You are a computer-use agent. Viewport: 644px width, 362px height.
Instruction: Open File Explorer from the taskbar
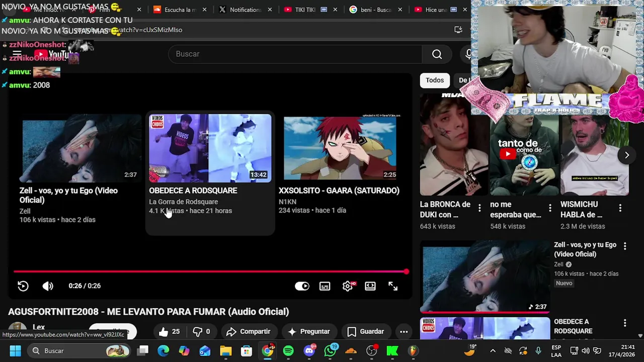pos(226,350)
